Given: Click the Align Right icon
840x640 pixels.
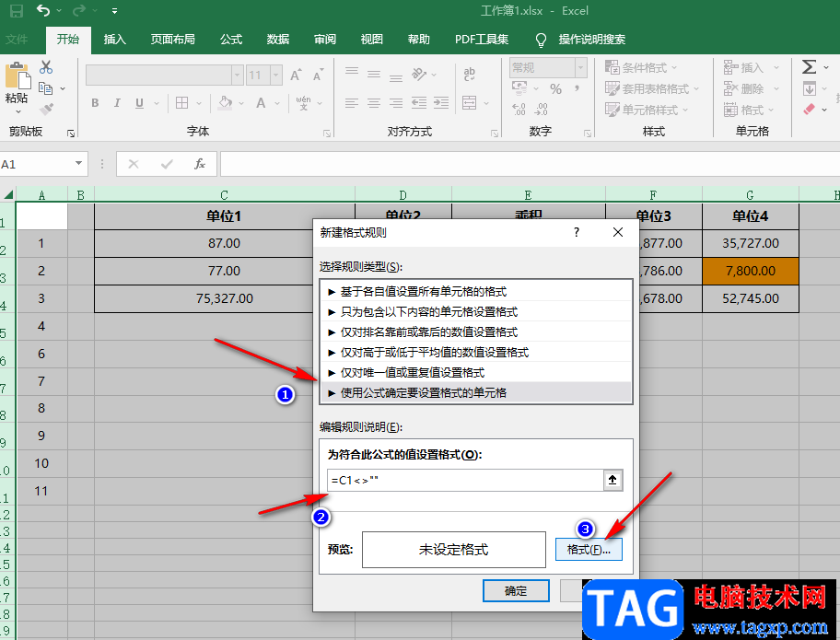Looking at the screenshot, I should 396,103.
